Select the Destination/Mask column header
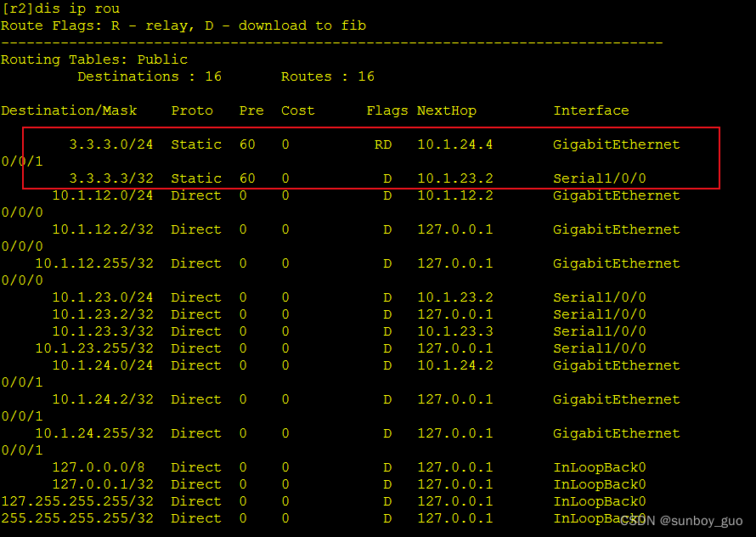This screenshot has height=537, width=756. click(70, 110)
